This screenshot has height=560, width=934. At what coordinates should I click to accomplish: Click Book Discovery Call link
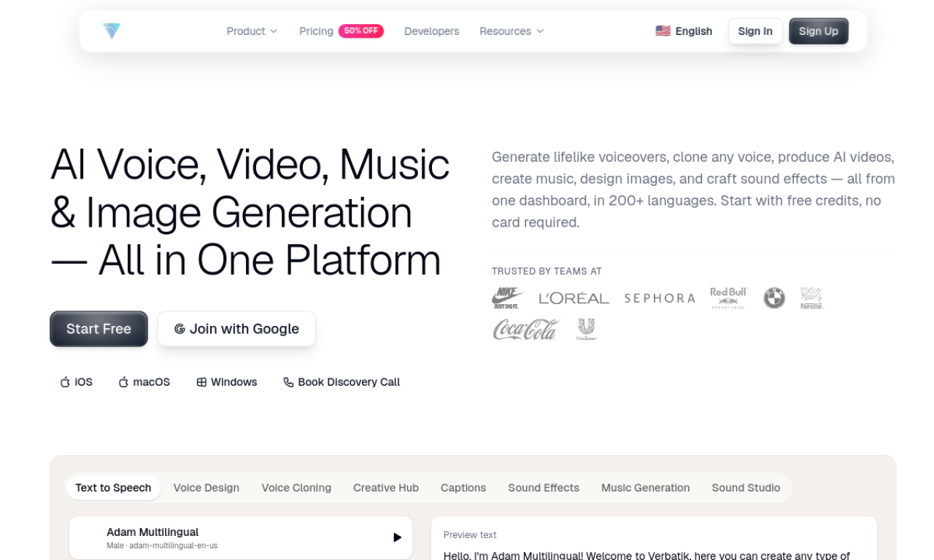point(341,382)
